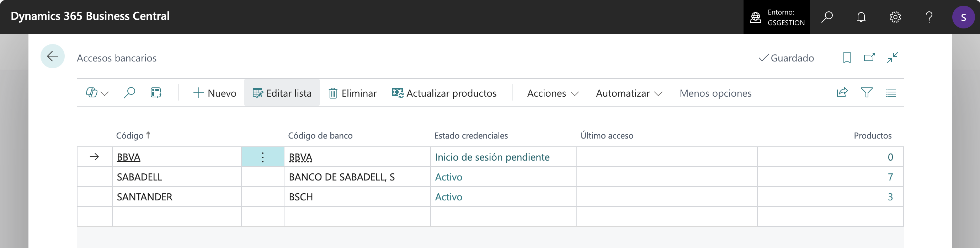
Task: Click Menos opciones
Action: [715, 93]
